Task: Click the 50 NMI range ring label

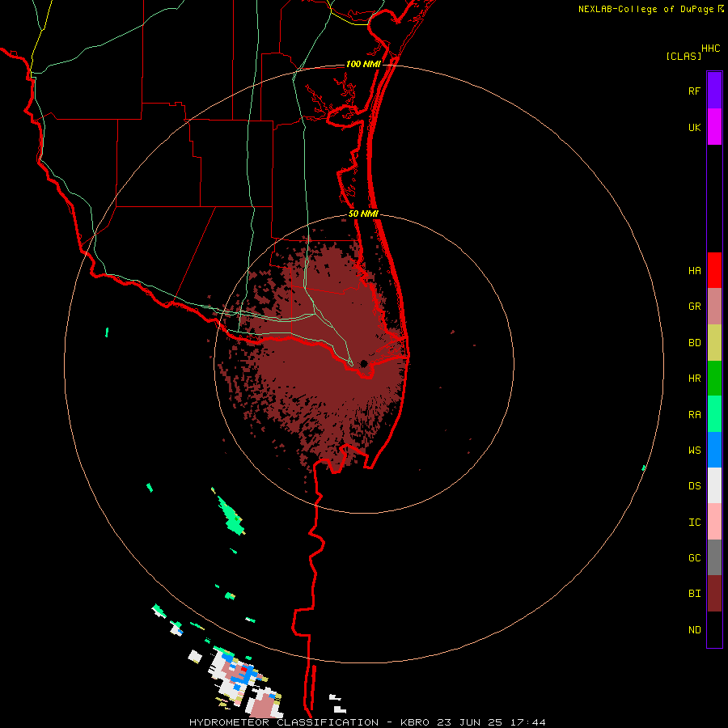Action: [x=363, y=214]
